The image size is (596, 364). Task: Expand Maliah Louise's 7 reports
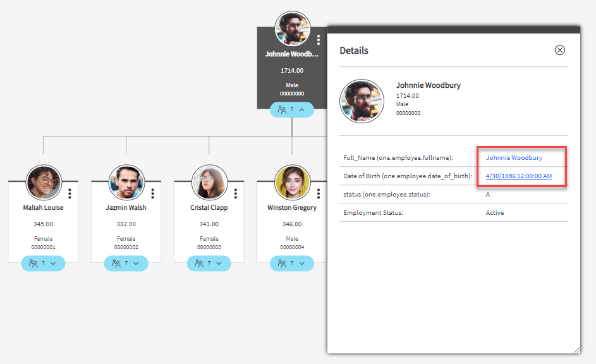click(43, 264)
